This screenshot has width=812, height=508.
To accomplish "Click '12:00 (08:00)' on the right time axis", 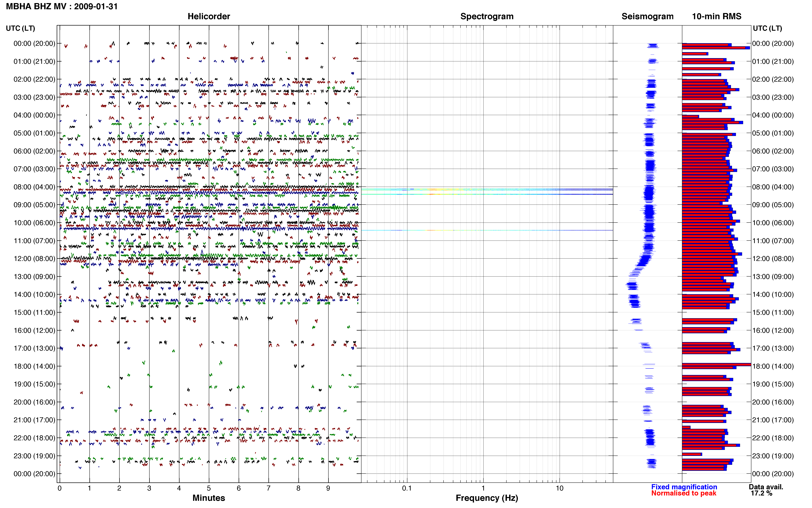I will pos(773,259).
